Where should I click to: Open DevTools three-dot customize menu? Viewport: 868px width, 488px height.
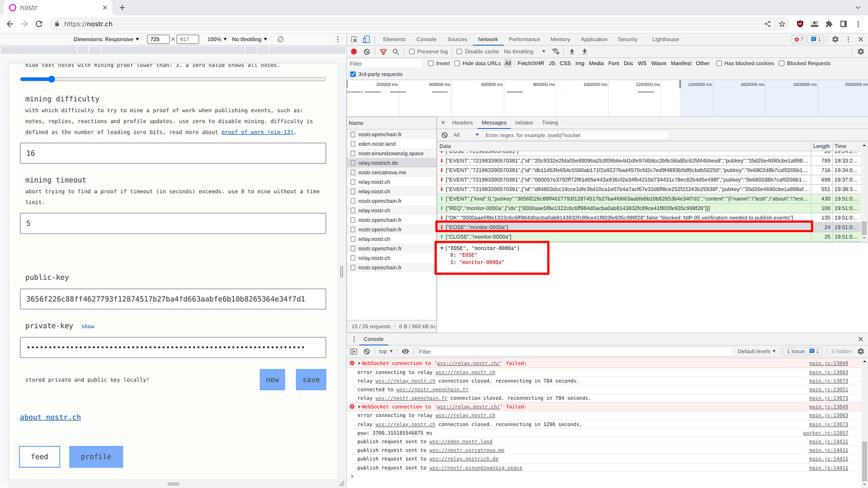[847, 39]
